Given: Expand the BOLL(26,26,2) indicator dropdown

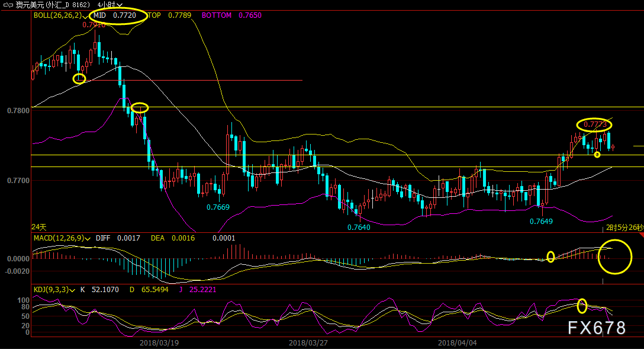Looking at the screenshot, I should tap(85, 16).
